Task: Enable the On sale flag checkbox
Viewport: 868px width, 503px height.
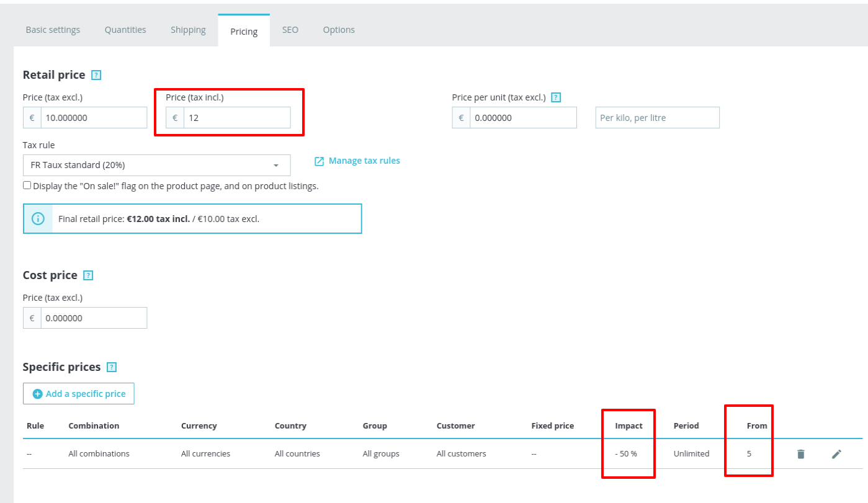Action: tap(26, 185)
